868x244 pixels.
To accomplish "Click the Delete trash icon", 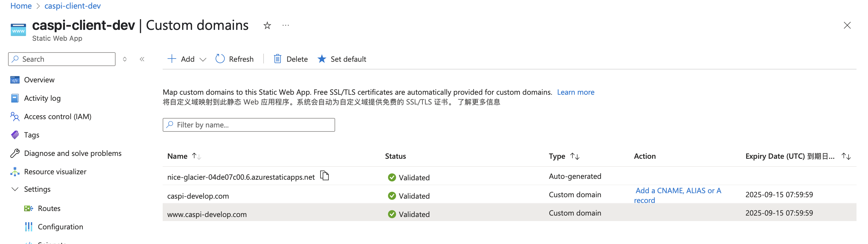I will (x=277, y=59).
